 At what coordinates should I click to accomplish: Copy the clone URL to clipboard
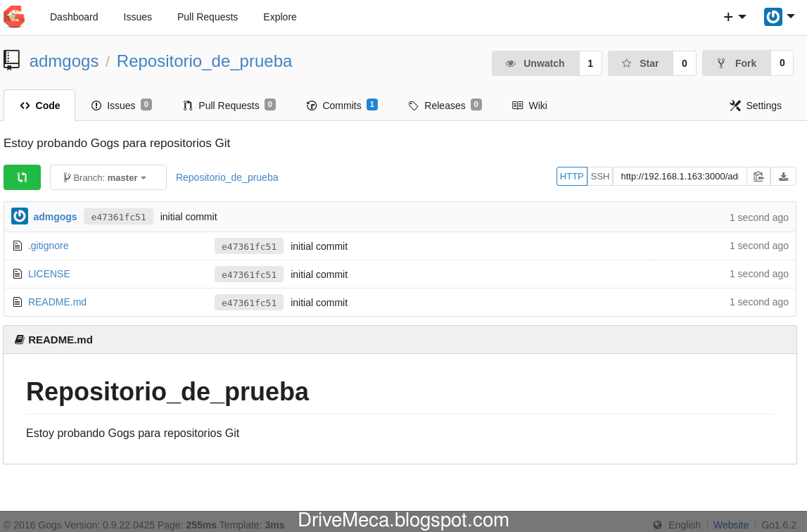[x=758, y=177]
